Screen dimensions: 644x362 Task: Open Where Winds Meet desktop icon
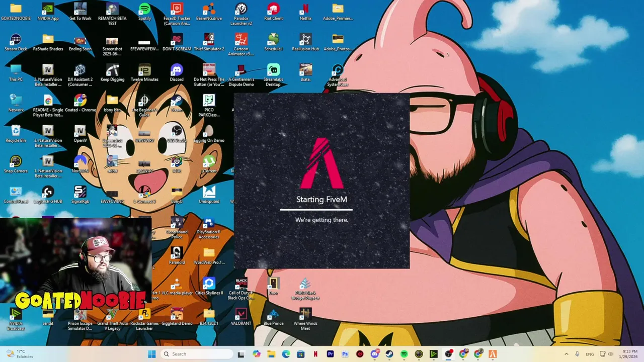(x=305, y=319)
